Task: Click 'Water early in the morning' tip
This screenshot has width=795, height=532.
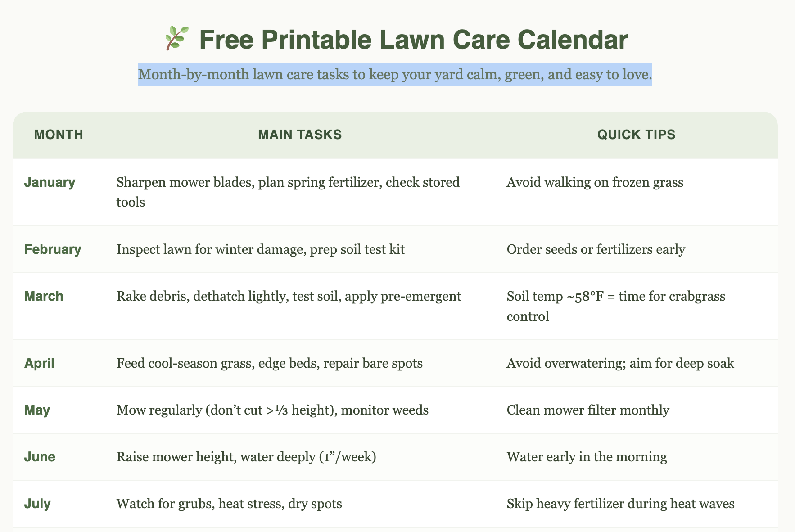Action: (x=587, y=457)
